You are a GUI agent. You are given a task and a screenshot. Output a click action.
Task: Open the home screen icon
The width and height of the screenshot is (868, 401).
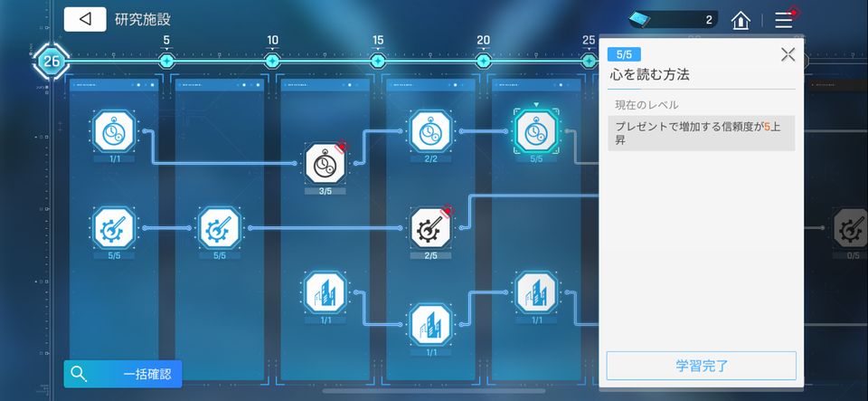click(x=741, y=20)
